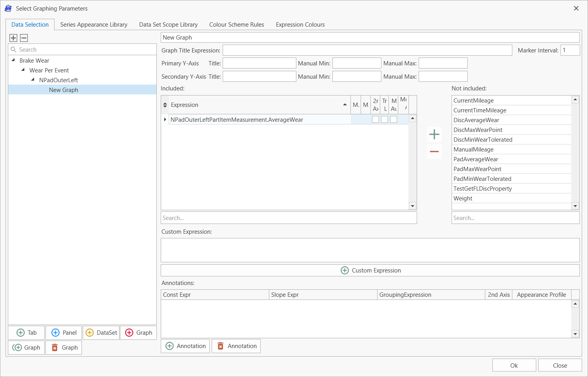Collapse the Wear Per Event node
This screenshot has width=588, height=377.
23,70
